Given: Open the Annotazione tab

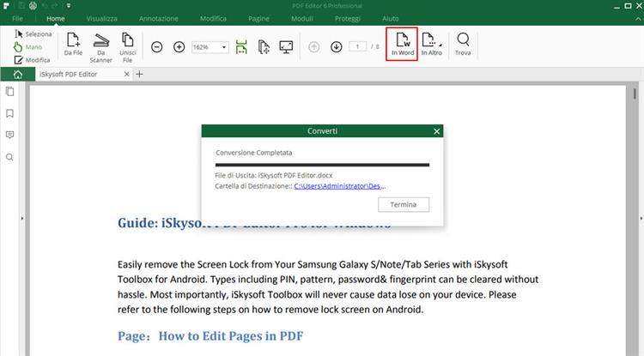Looking at the screenshot, I should pos(159,19).
